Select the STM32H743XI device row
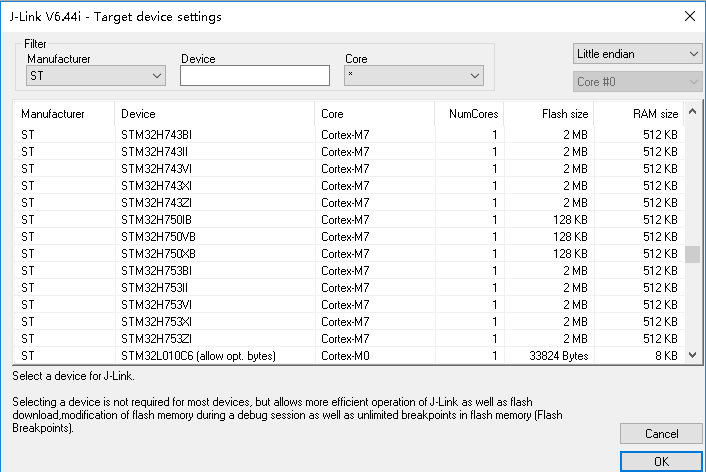This screenshot has width=706, height=472. (x=349, y=186)
